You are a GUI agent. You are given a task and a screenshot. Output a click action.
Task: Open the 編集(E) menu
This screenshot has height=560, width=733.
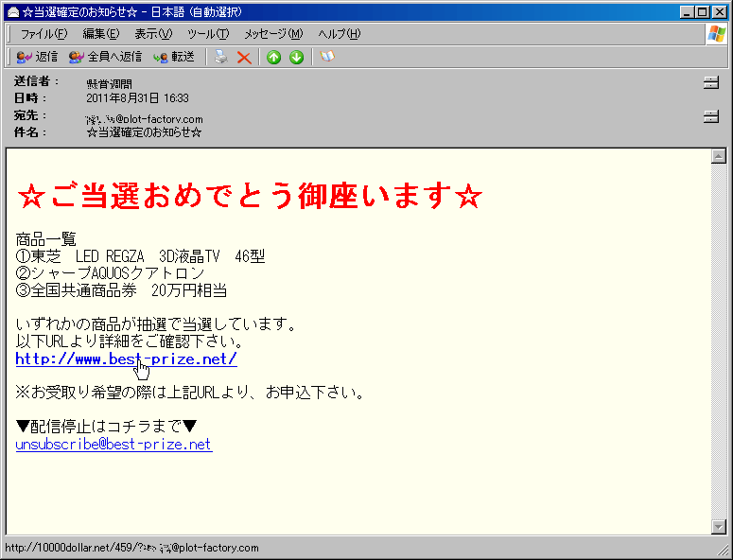click(x=101, y=34)
